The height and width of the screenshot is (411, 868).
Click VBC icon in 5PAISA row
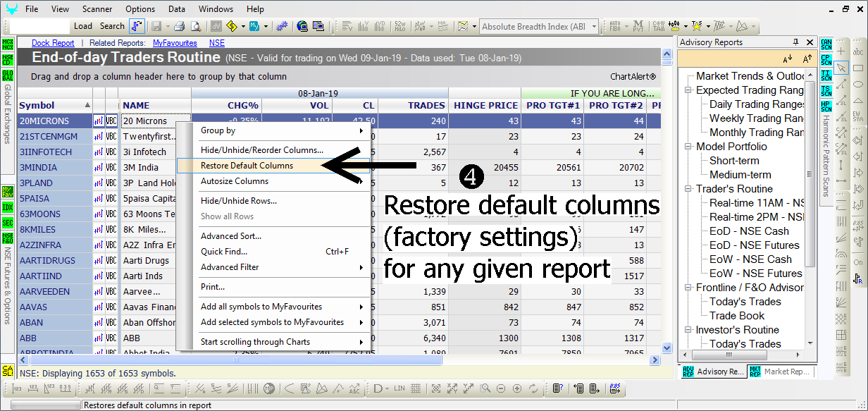click(x=111, y=199)
